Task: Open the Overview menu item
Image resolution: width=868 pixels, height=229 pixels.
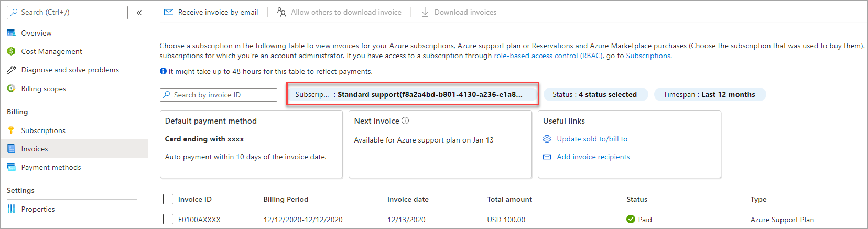Action: pyautogui.click(x=36, y=33)
